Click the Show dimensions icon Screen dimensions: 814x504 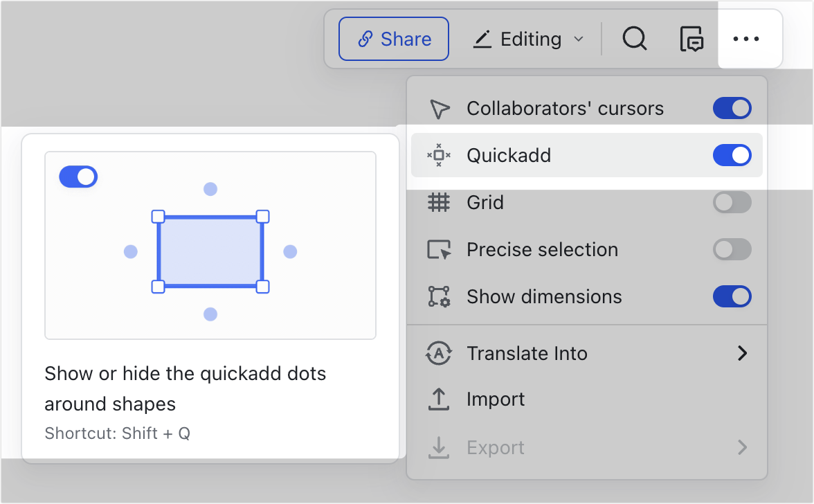point(439,297)
